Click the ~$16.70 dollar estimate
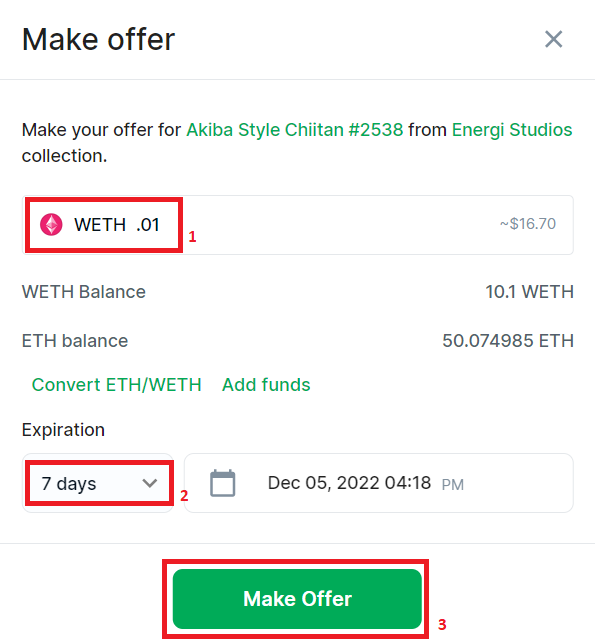595x643 pixels. 528,224
